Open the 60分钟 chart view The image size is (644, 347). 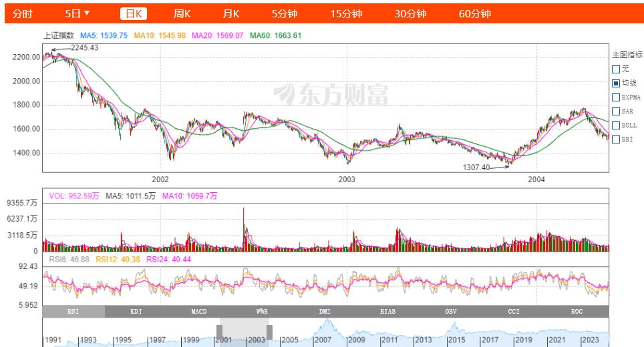475,14
